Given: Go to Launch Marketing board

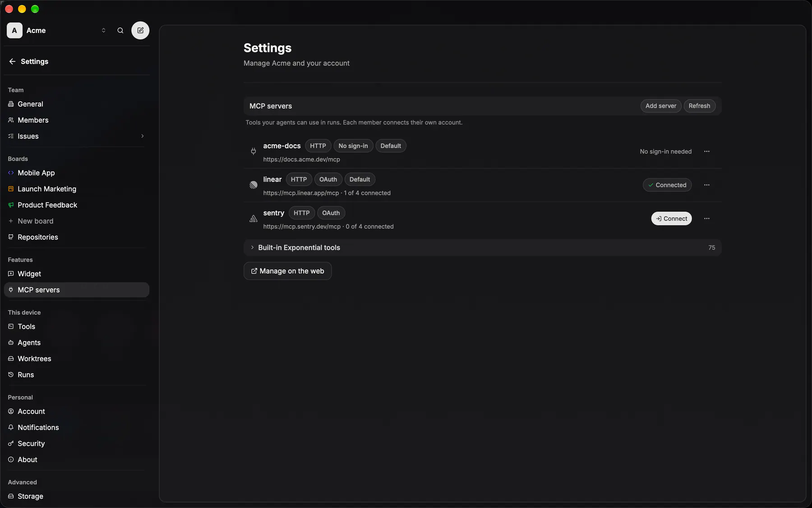Looking at the screenshot, I should tap(76, 189).
